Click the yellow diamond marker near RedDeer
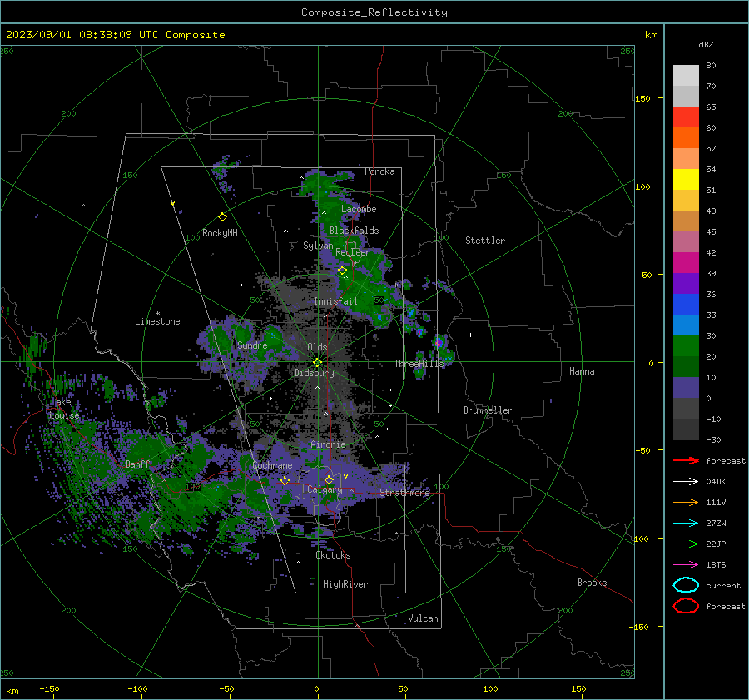Image resolution: width=749 pixels, height=700 pixels. [x=342, y=271]
